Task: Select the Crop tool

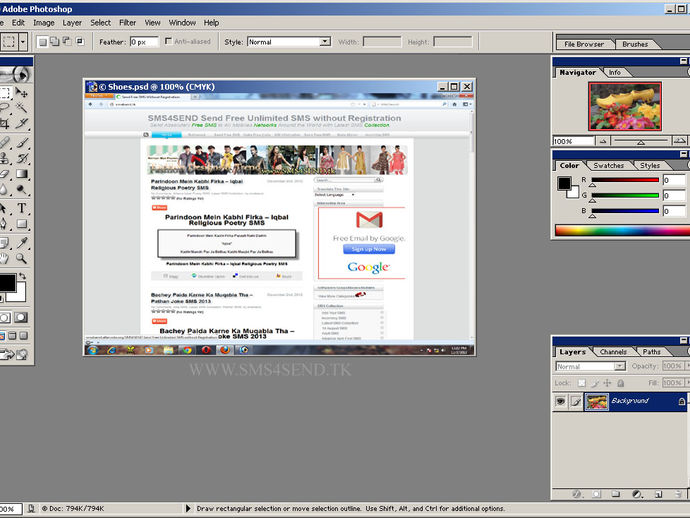Action: (x=4, y=124)
